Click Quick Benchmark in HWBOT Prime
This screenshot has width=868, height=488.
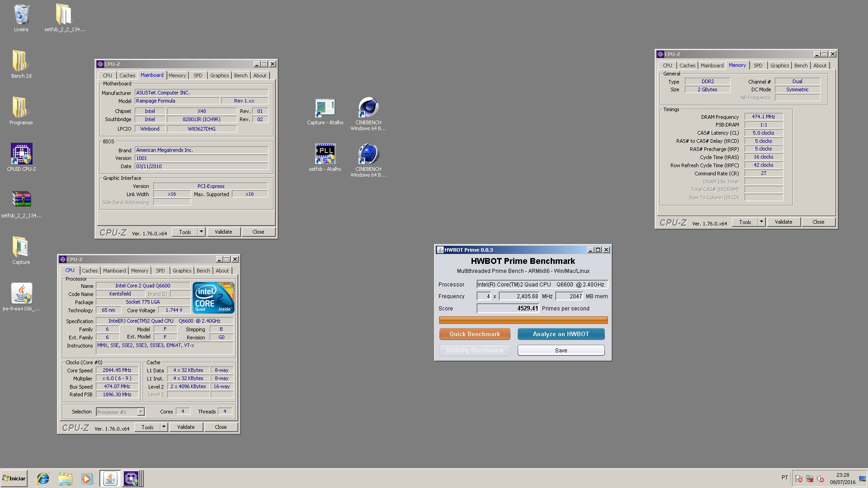[475, 334]
